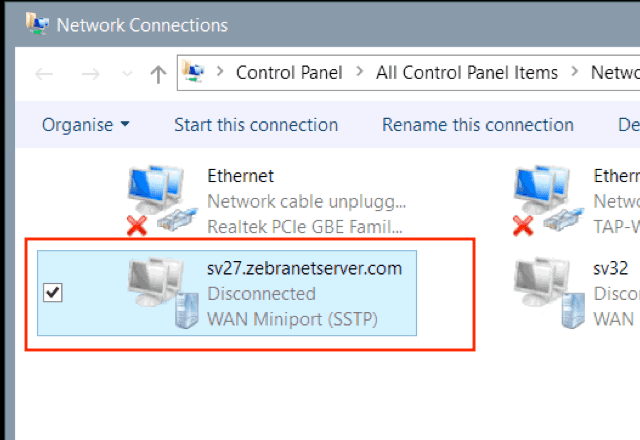
Task: Expand chevron after All Control Panel Items
Action: click(x=575, y=72)
